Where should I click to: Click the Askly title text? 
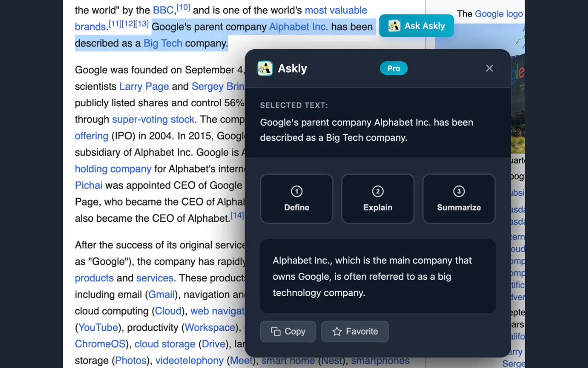click(x=293, y=69)
